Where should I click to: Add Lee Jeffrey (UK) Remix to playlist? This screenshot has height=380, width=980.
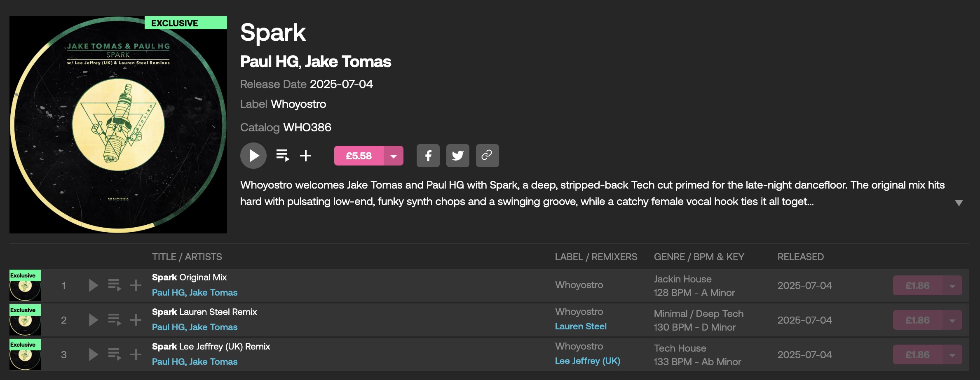pyautogui.click(x=136, y=354)
